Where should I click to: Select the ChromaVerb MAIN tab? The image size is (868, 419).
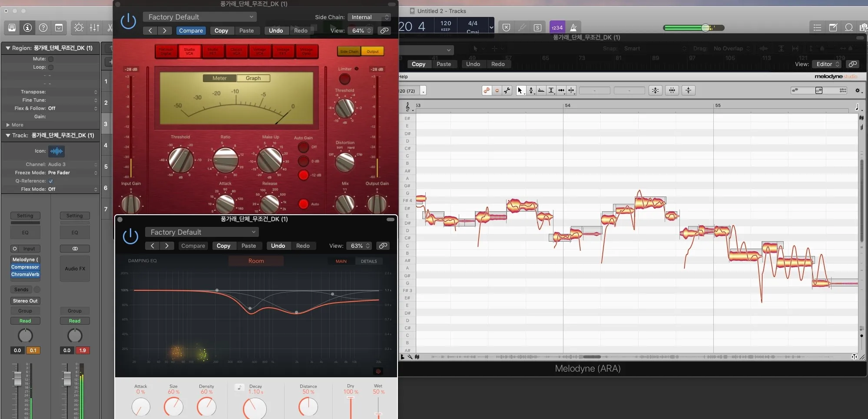[x=341, y=261]
